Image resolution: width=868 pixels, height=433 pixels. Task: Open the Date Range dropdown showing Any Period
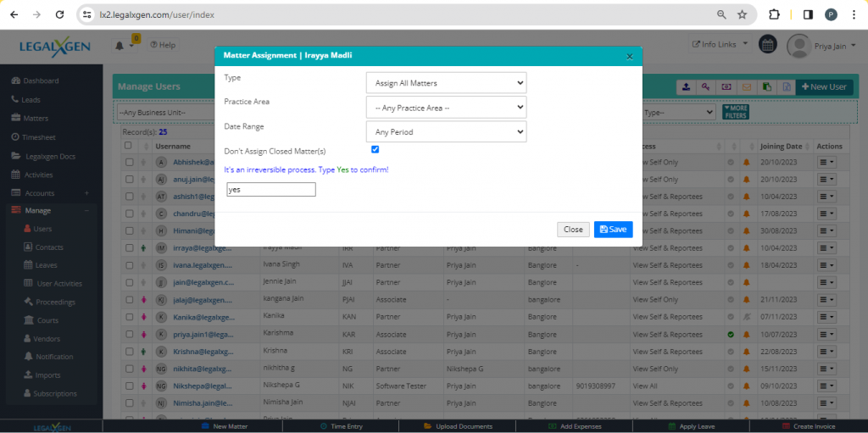pyautogui.click(x=446, y=132)
